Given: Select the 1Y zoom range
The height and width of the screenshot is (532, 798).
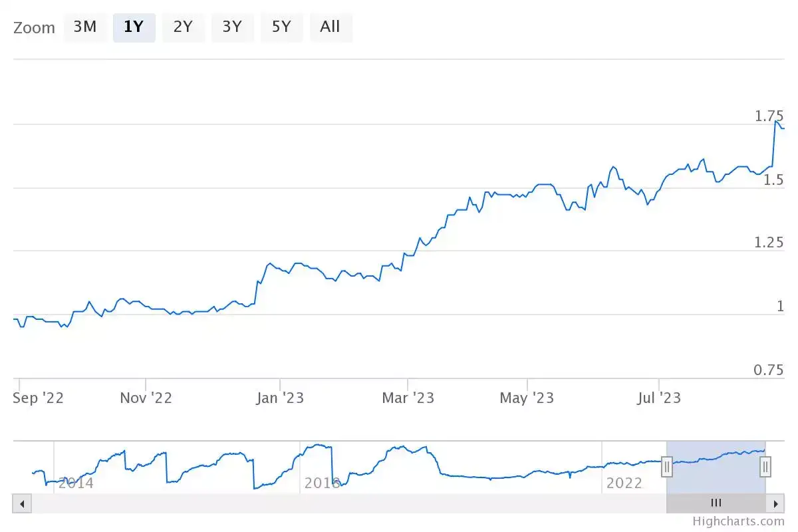Looking at the screenshot, I should pyautogui.click(x=134, y=27).
